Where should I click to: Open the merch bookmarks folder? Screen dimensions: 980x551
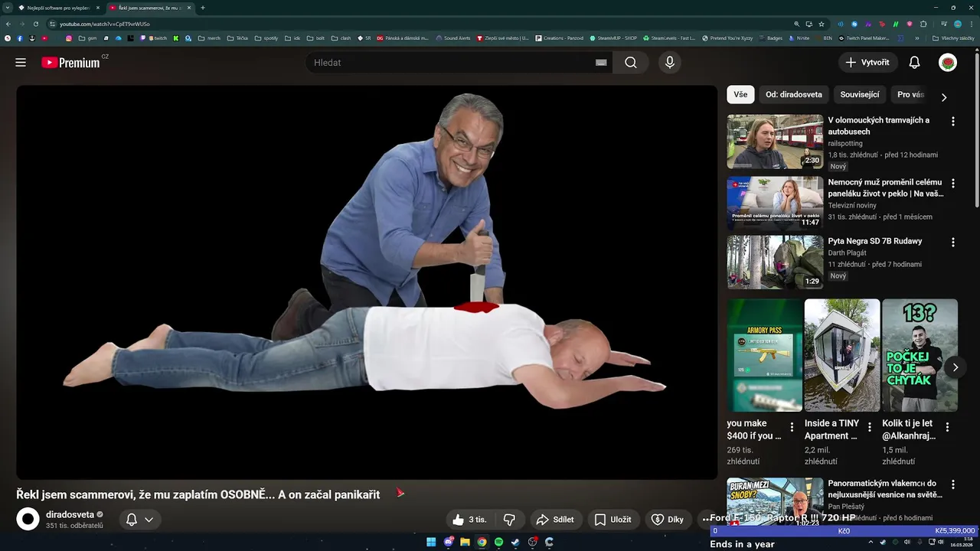(x=209, y=37)
